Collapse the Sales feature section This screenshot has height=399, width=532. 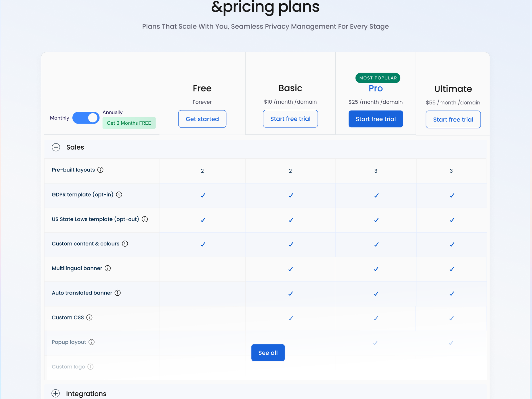[x=56, y=147]
